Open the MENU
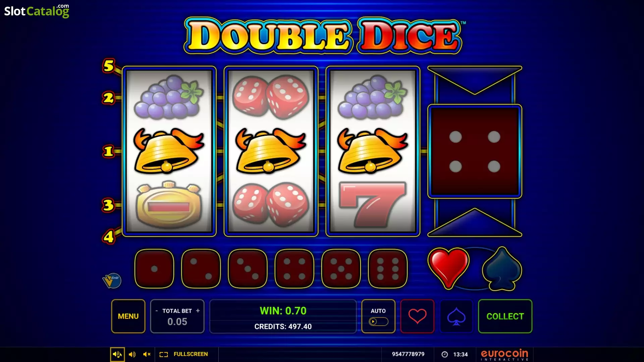 (x=128, y=316)
